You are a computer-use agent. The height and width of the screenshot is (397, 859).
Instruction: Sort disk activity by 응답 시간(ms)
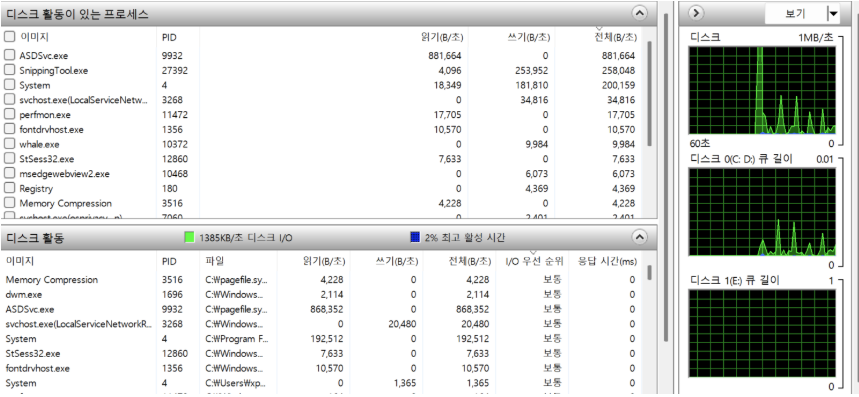point(608,262)
